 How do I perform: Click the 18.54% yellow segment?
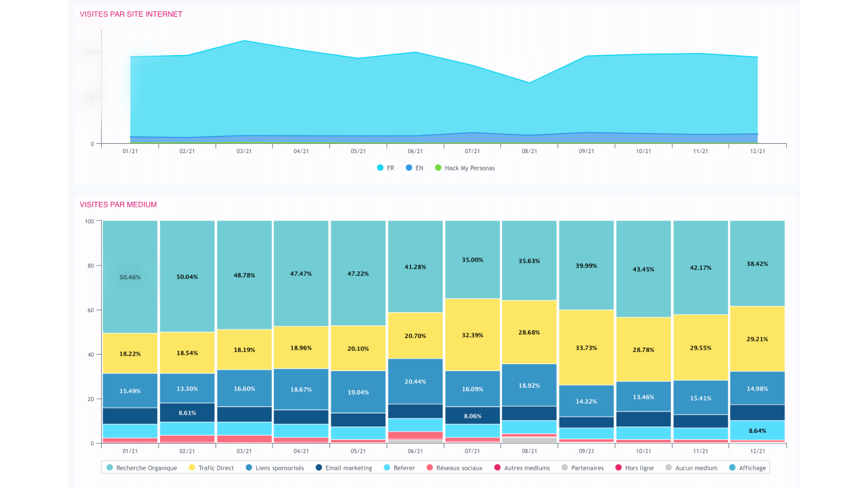pyautogui.click(x=187, y=353)
